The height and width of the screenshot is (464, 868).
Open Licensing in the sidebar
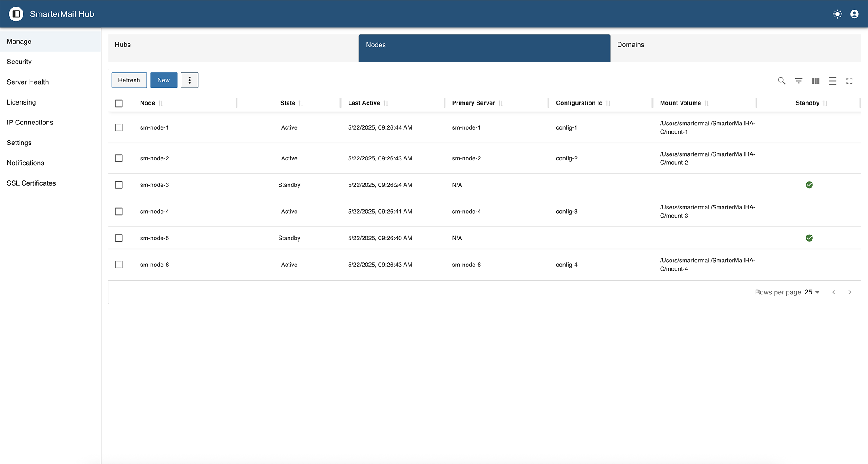click(x=50, y=102)
